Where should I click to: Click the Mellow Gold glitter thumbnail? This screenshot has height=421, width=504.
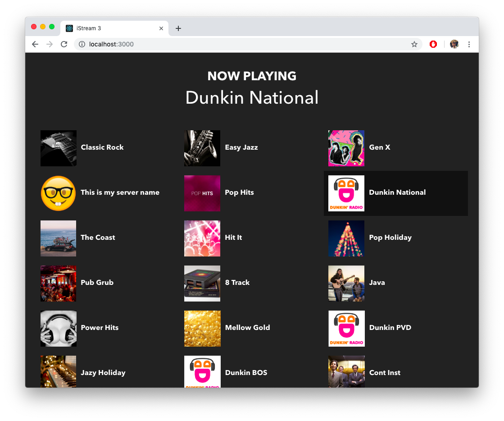pos(202,329)
